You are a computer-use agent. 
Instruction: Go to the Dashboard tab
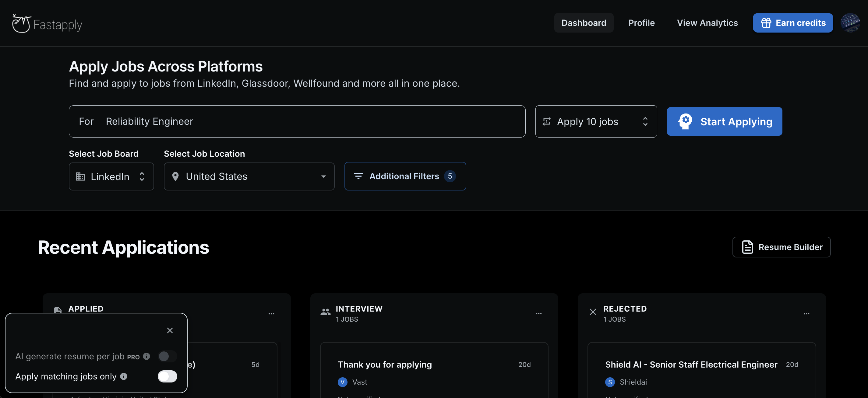point(584,23)
